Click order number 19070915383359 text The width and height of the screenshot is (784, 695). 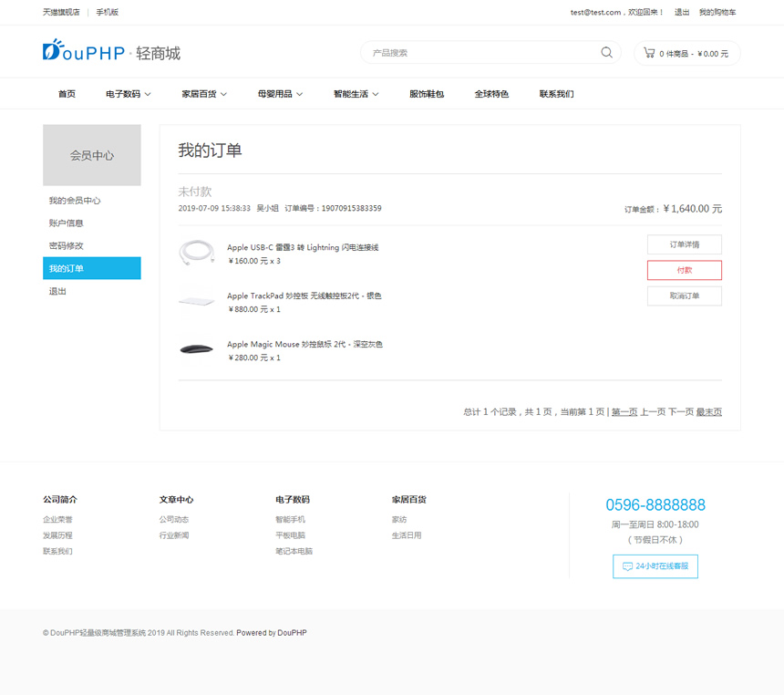click(352, 208)
